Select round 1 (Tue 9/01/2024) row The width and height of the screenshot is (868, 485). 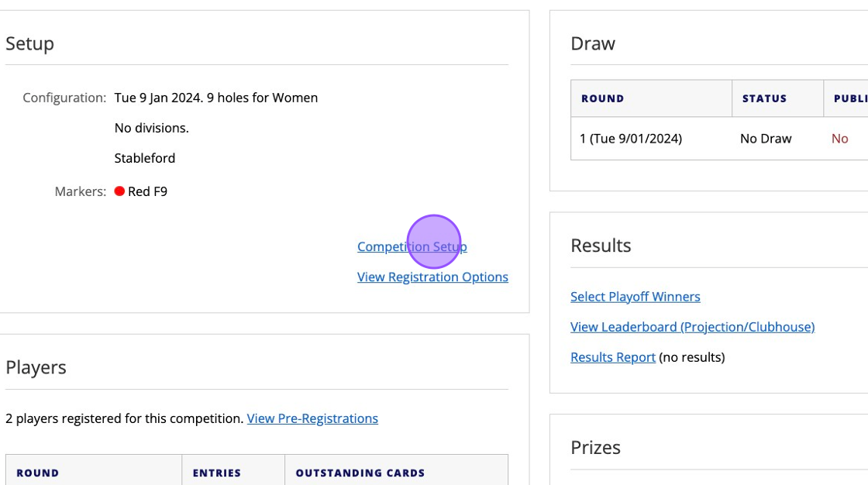coord(630,139)
